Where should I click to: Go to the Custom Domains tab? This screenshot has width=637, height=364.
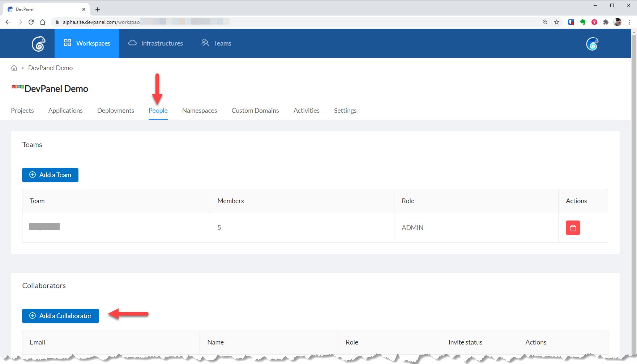pyautogui.click(x=255, y=111)
